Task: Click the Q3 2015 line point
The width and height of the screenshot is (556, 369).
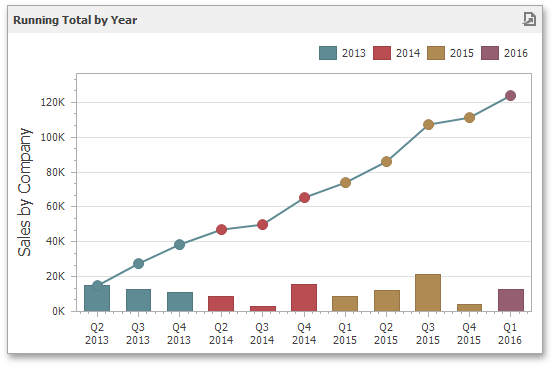Action: click(x=428, y=124)
